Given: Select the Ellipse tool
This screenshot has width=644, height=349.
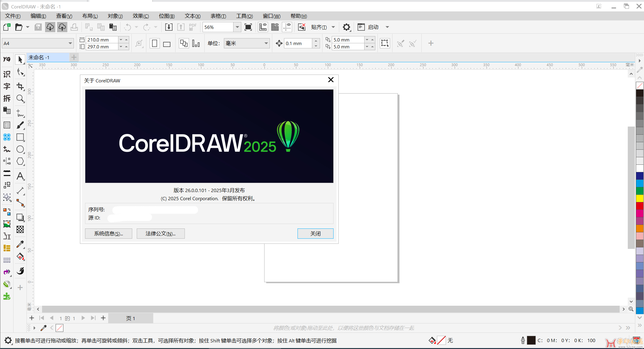Looking at the screenshot, I should (20, 149).
